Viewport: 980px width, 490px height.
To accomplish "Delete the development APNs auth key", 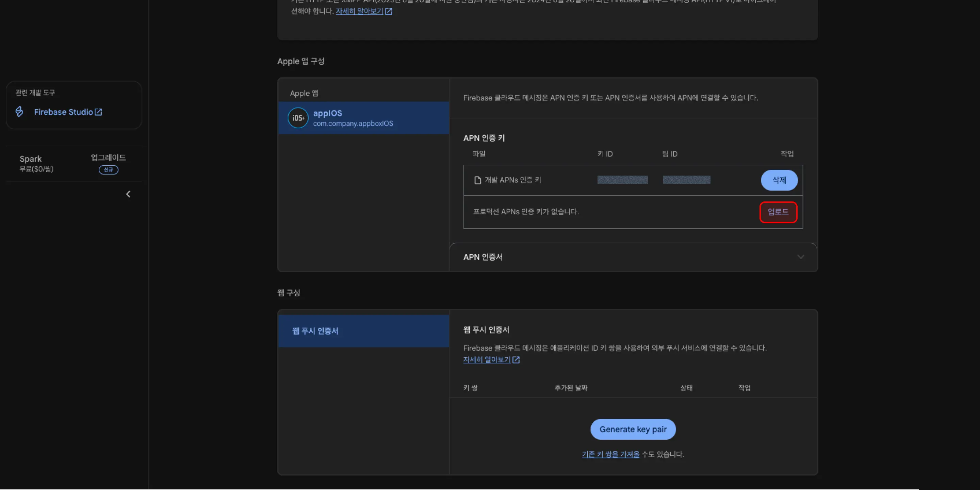I will (779, 180).
